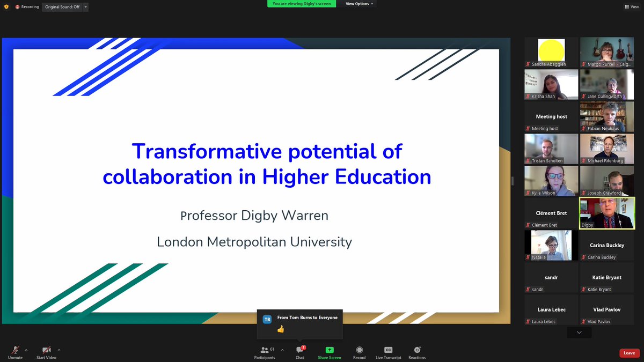Open the Reactions menu
Image resolution: width=644 pixels, height=362 pixels.
417,352
